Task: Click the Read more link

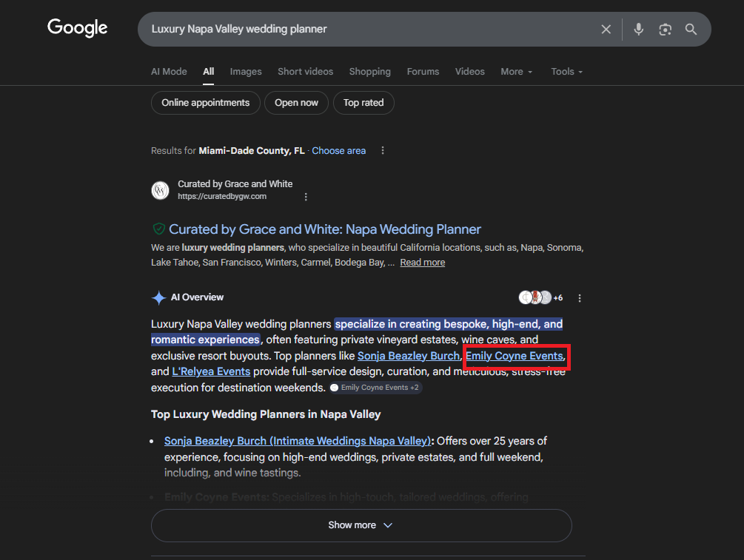Action: (x=422, y=262)
